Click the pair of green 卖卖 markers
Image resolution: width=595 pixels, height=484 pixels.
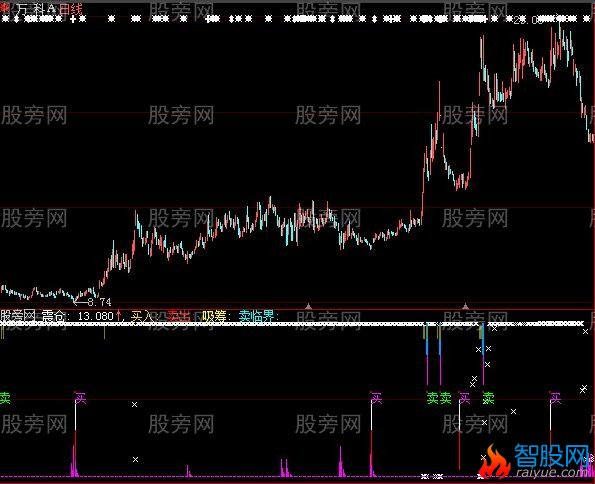coord(439,398)
